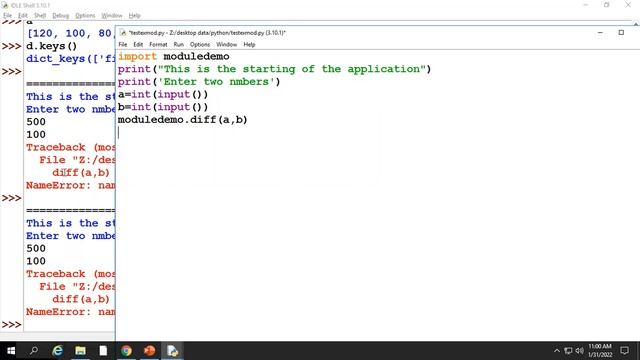Click moduledemo.diff(a,b) line

[182, 120]
